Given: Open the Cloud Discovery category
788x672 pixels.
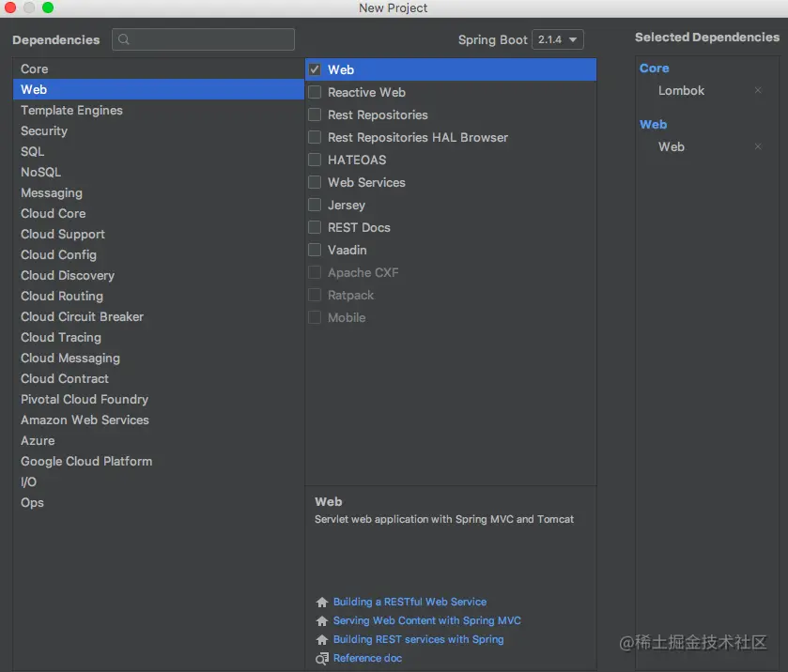Looking at the screenshot, I should 159,275.
